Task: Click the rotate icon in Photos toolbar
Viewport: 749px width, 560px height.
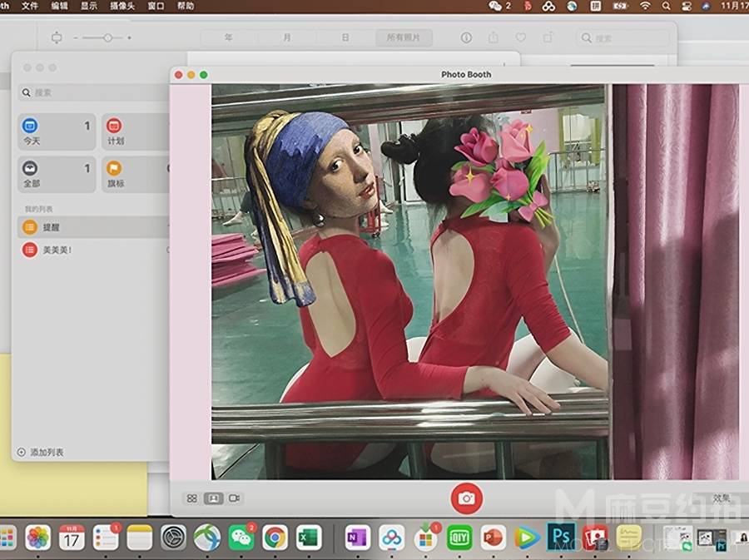Action: (548, 37)
